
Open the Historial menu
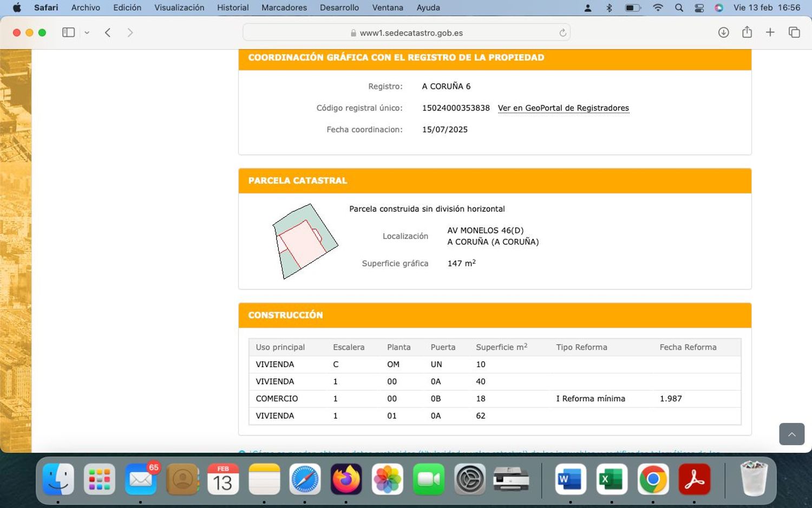click(x=233, y=8)
